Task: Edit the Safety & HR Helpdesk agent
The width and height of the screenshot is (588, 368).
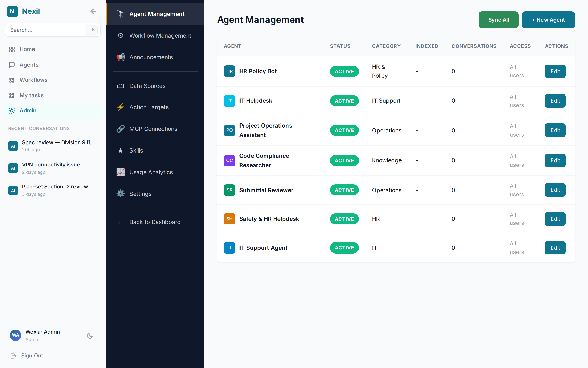Action: pos(555,219)
